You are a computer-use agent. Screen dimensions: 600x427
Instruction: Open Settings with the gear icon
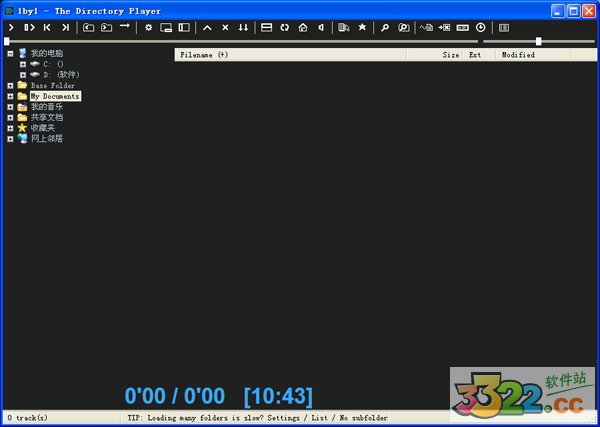(x=148, y=28)
